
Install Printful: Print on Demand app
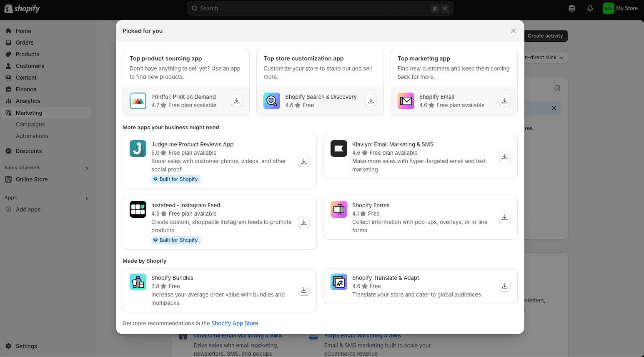click(237, 101)
